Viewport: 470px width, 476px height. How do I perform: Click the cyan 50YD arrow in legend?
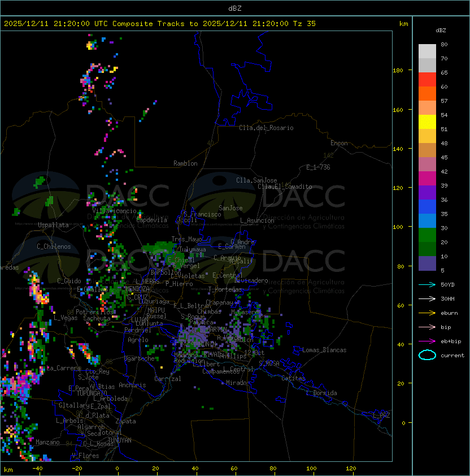[x=427, y=285]
